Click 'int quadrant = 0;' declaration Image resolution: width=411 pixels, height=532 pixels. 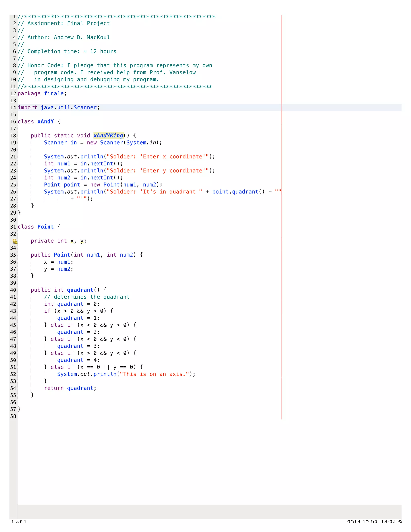(72, 304)
